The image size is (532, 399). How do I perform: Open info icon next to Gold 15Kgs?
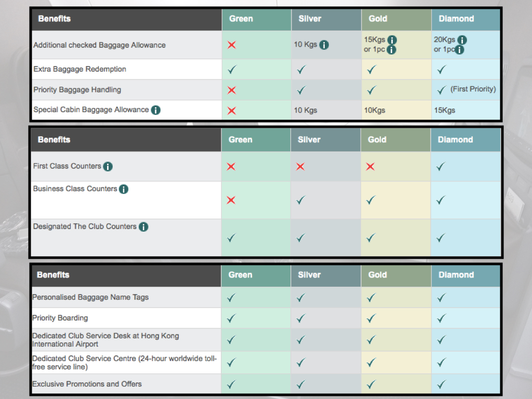click(x=392, y=40)
